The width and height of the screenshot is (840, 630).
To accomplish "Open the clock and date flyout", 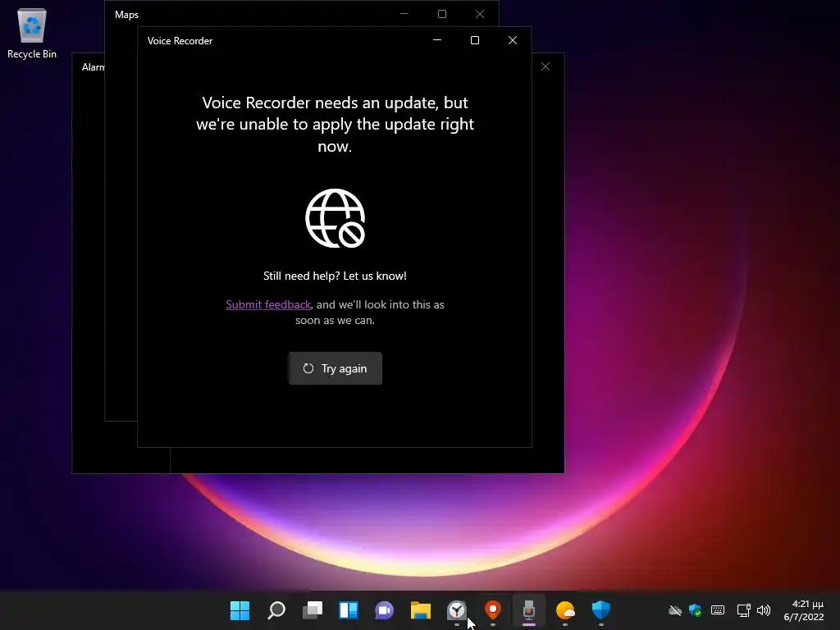I will click(x=804, y=610).
